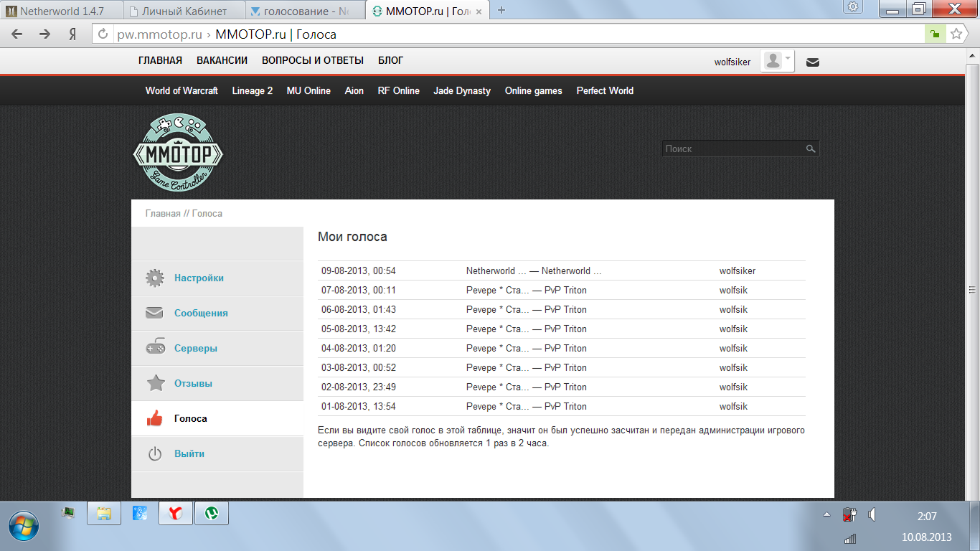Open the network monitor taskbar icon
The width and height of the screenshot is (980, 551).
pos(68,512)
